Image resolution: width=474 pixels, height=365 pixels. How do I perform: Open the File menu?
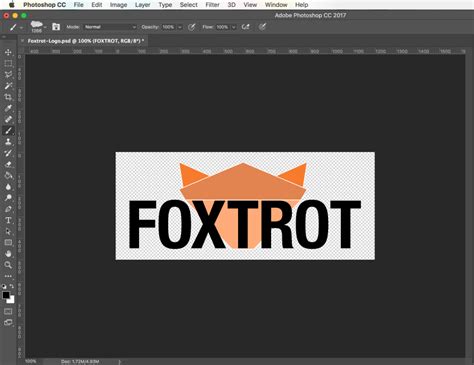pos(79,5)
